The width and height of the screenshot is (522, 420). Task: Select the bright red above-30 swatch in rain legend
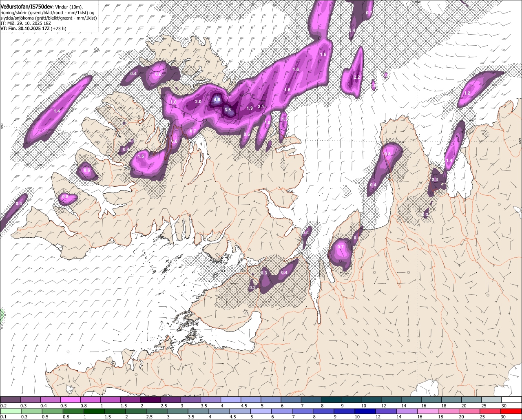pos(512,411)
